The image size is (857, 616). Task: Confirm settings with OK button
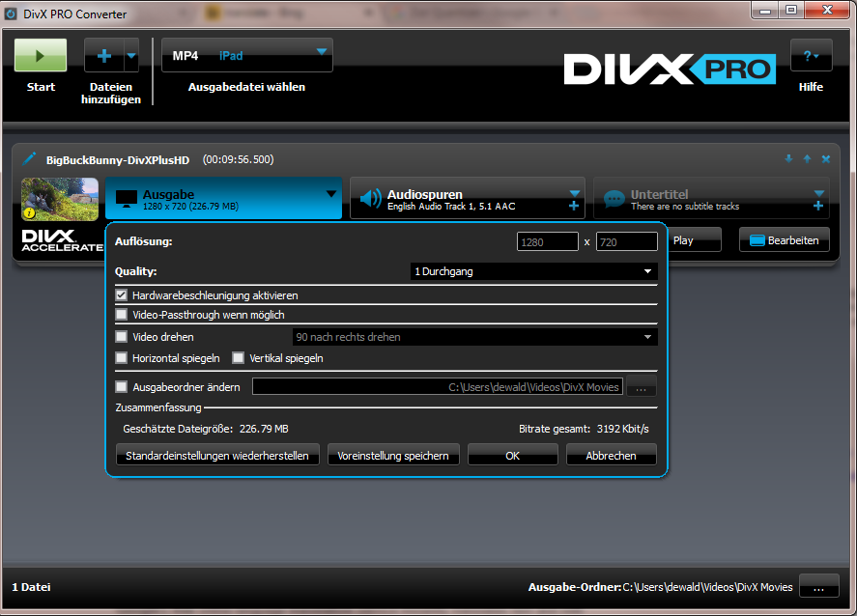[x=513, y=455]
